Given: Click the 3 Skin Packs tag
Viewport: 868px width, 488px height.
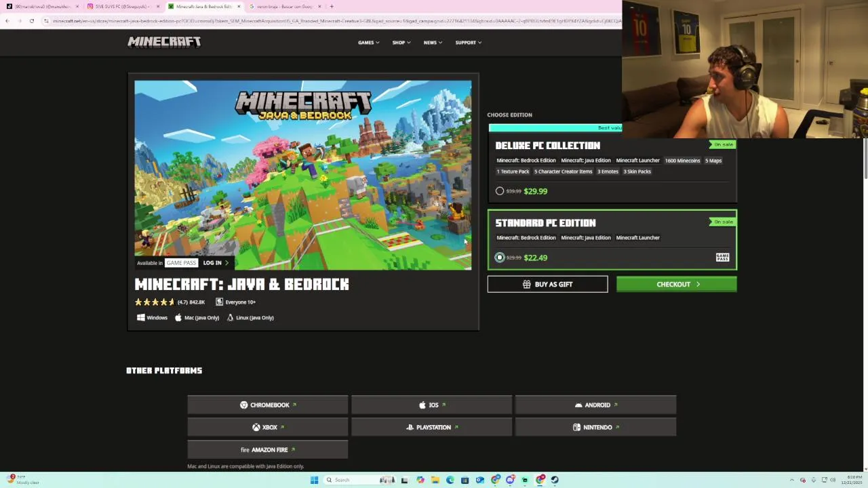Looking at the screenshot, I should pos(637,171).
